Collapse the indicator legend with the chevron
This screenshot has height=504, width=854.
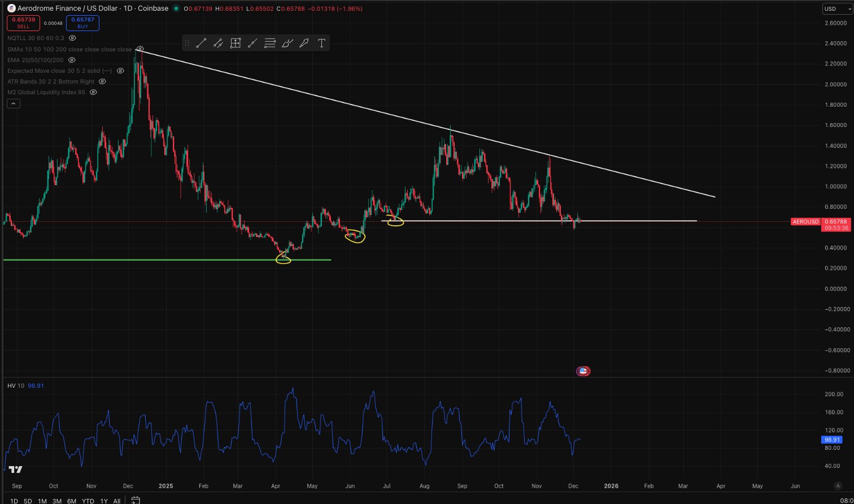click(x=14, y=103)
